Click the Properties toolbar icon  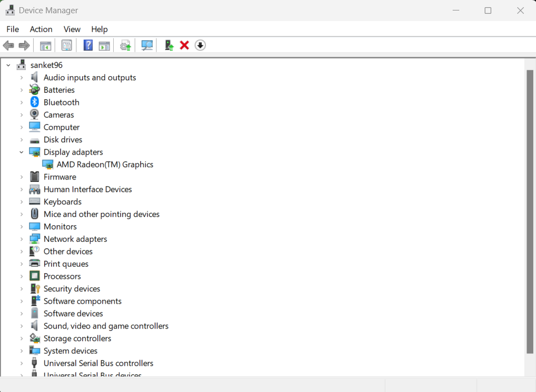pyautogui.click(x=66, y=45)
